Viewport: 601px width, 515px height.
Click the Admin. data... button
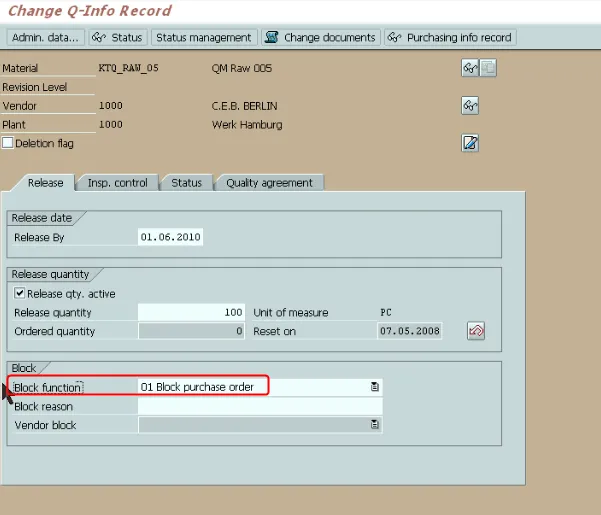tap(45, 38)
